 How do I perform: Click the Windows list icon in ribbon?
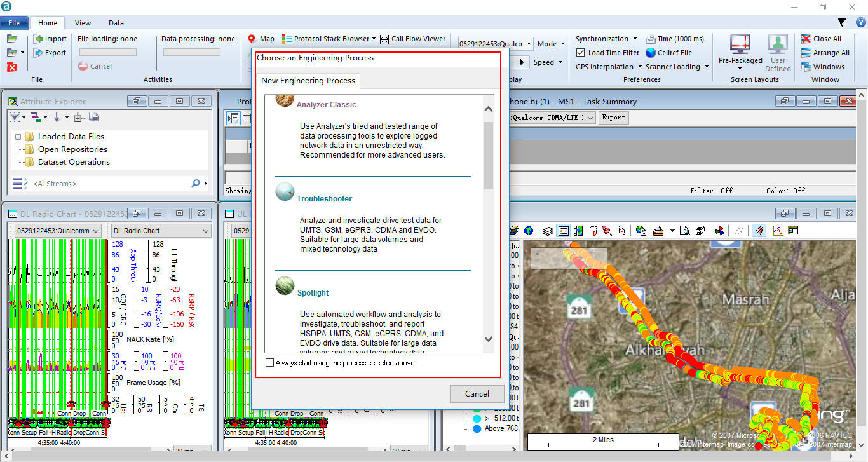pos(806,67)
